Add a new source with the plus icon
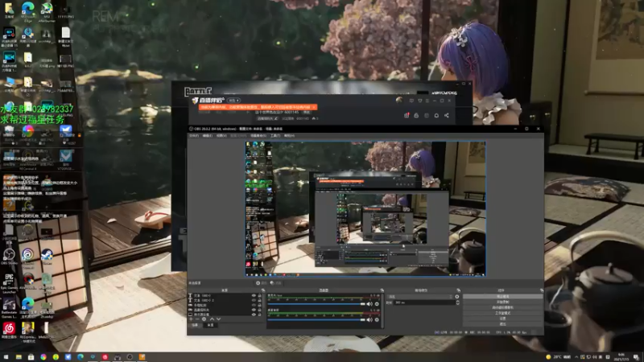644x362 pixels. click(x=191, y=319)
